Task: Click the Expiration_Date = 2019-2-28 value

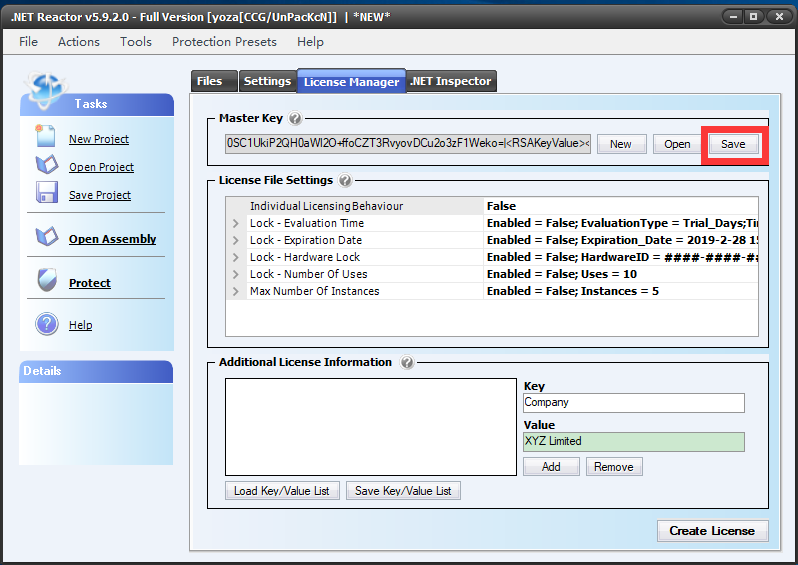Action: [x=621, y=240]
